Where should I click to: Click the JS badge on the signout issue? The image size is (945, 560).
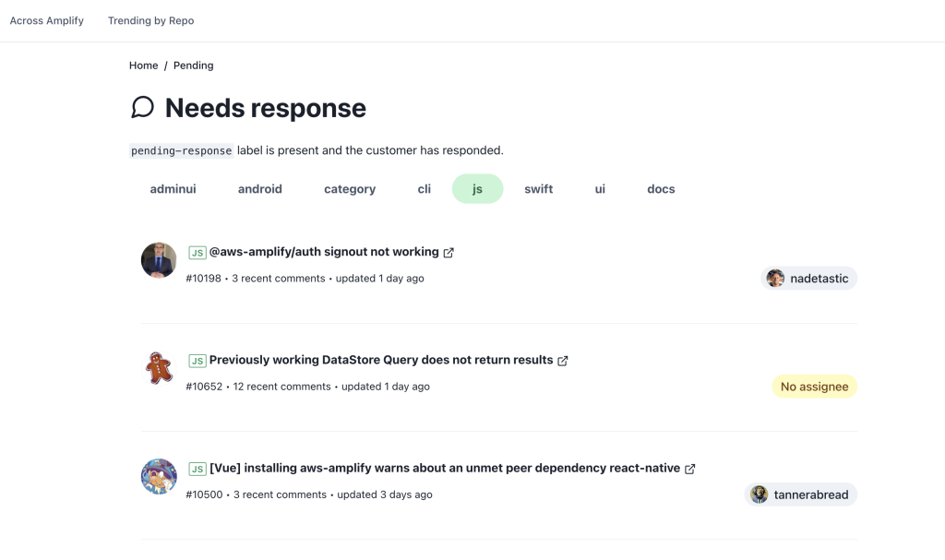197,251
